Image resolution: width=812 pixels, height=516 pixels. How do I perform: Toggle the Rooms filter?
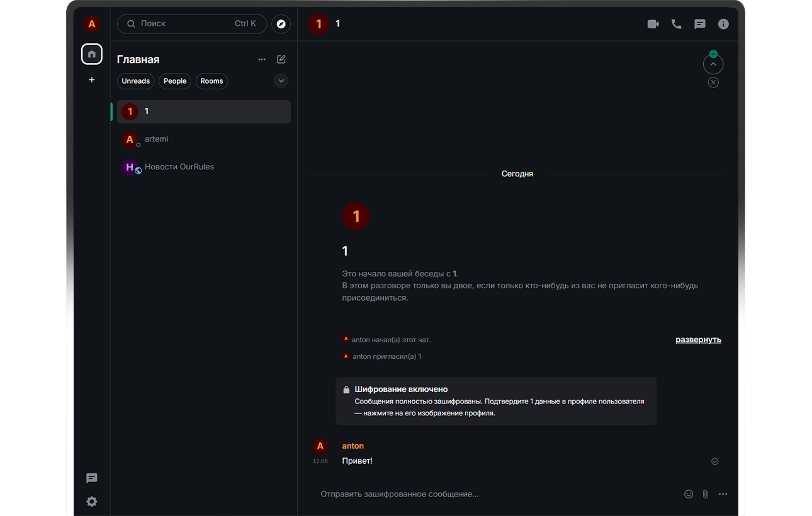point(211,81)
